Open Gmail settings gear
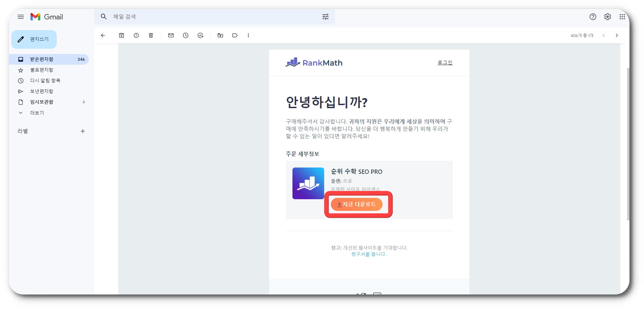Viewport: 644px width, 309px height. pos(608,17)
